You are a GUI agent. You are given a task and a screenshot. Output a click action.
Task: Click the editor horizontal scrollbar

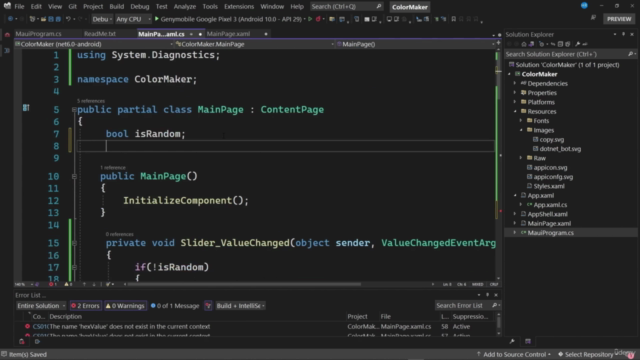244,284
